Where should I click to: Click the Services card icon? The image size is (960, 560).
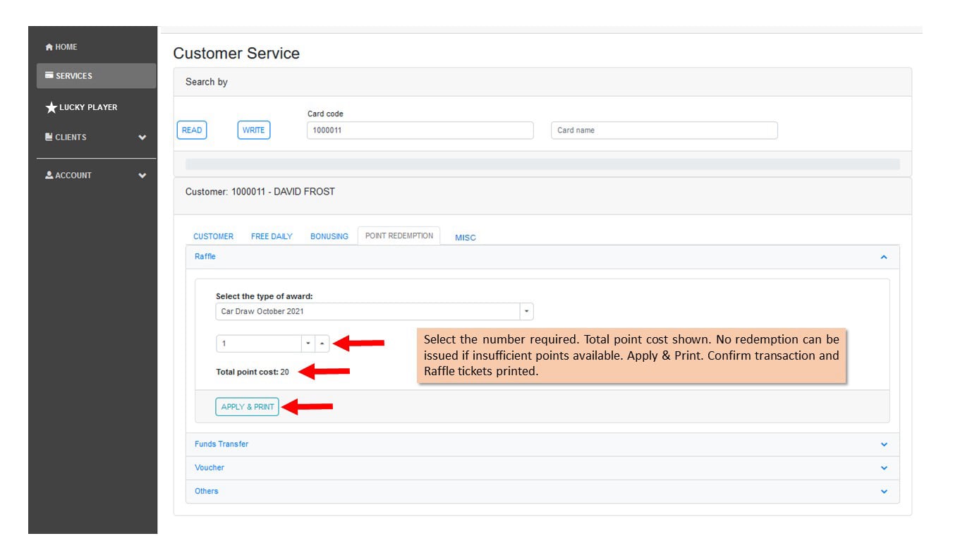[x=49, y=75]
